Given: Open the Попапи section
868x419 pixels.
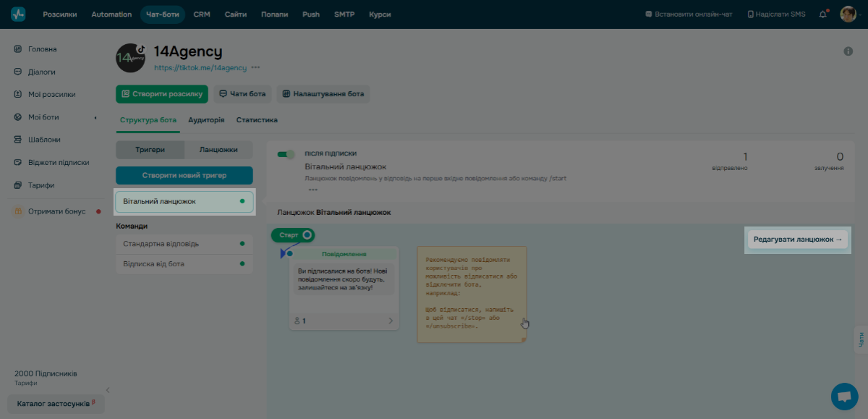Looking at the screenshot, I should [x=275, y=14].
